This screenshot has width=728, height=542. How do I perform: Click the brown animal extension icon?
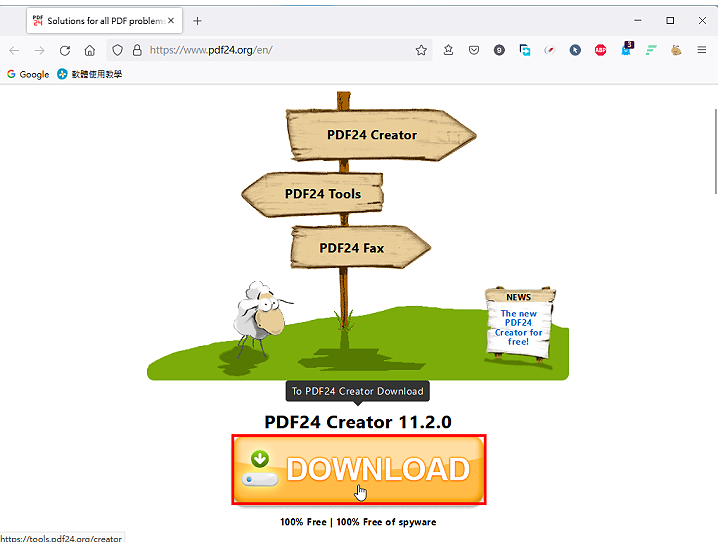tap(676, 50)
